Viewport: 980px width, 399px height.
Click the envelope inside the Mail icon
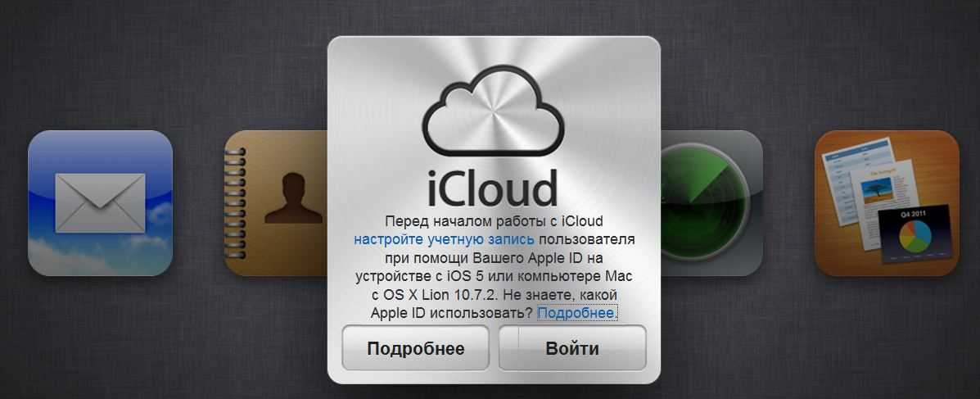(x=100, y=203)
